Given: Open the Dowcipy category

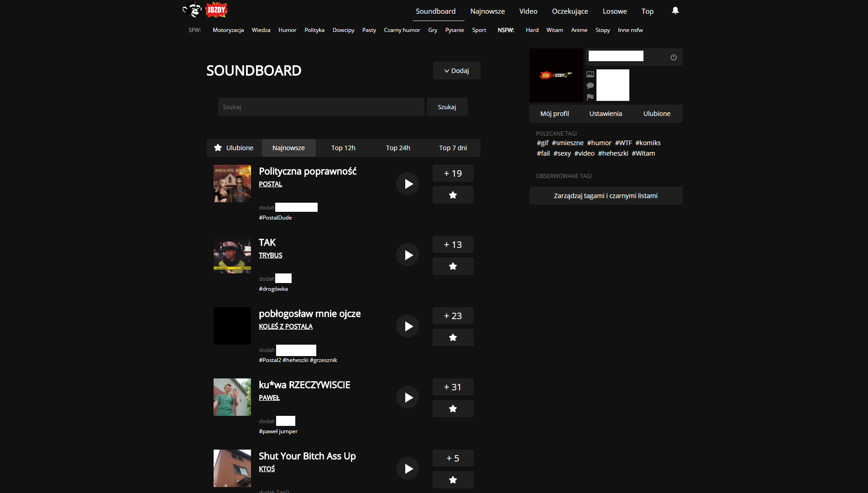Looking at the screenshot, I should pyautogui.click(x=344, y=30).
